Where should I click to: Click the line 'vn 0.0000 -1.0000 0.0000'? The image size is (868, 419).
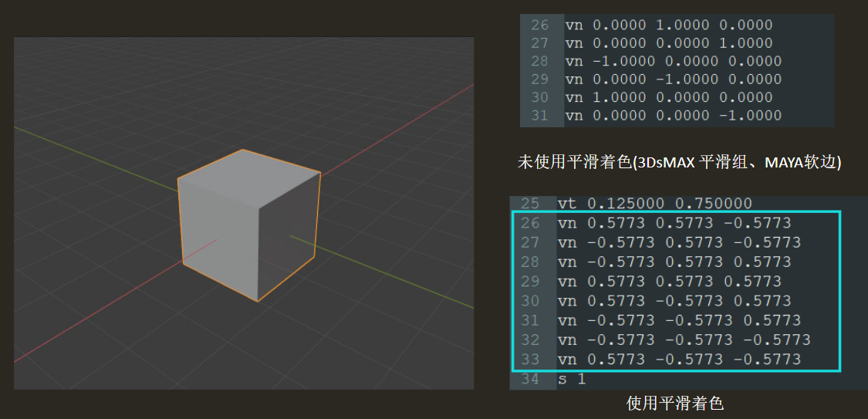[x=673, y=79]
